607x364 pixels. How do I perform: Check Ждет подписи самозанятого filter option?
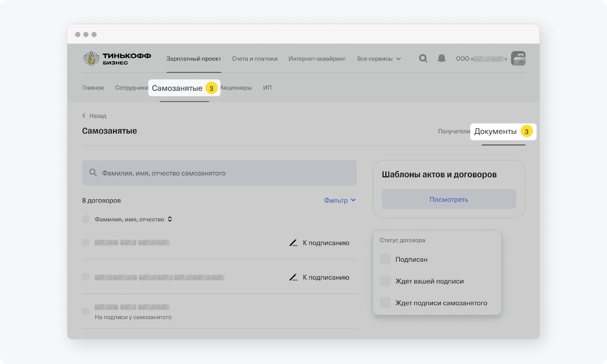point(385,303)
